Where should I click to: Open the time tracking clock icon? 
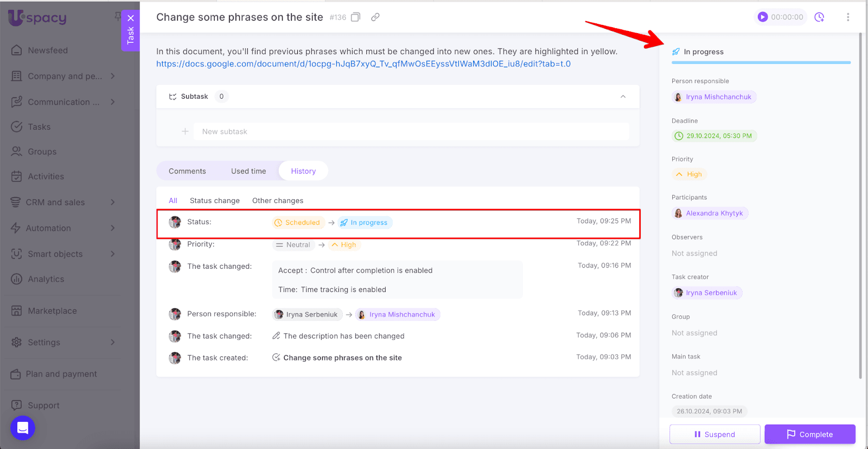pyautogui.click(x=819, y=17)
